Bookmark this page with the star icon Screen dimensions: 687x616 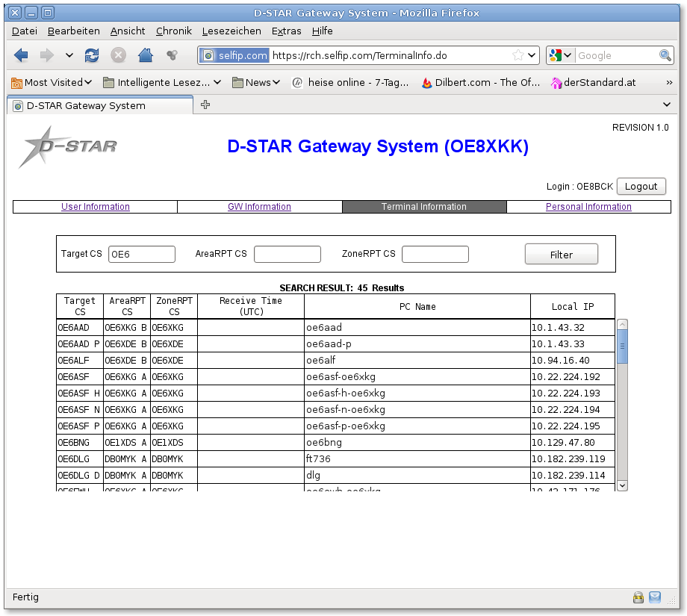(518, 55)
